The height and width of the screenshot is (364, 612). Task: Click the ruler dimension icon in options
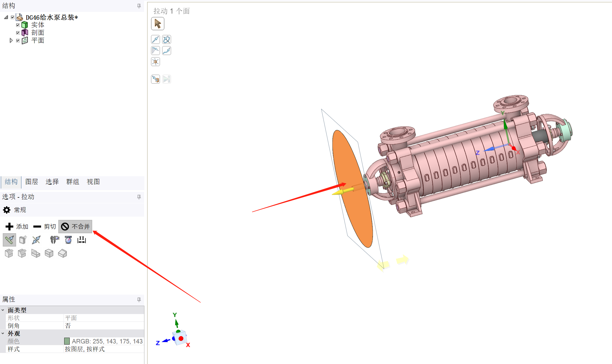click(x=81, y=240)
